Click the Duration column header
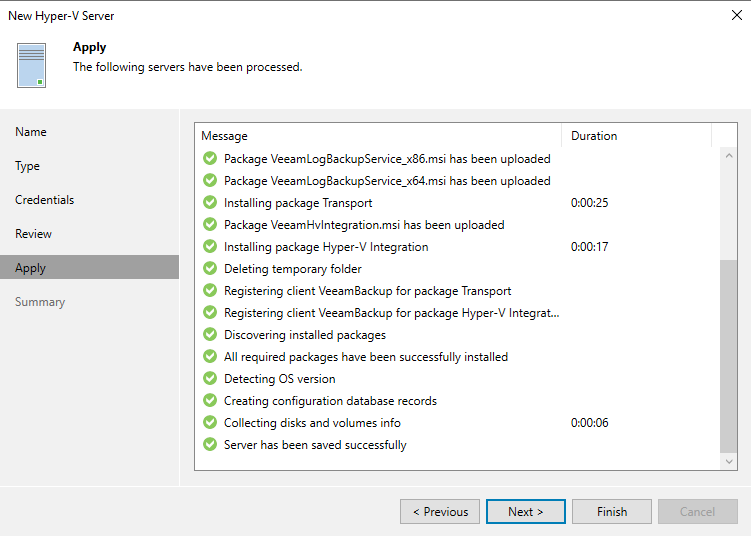This screenshot has width=751, height=536. pyautogui.click(x=636, y=136)
